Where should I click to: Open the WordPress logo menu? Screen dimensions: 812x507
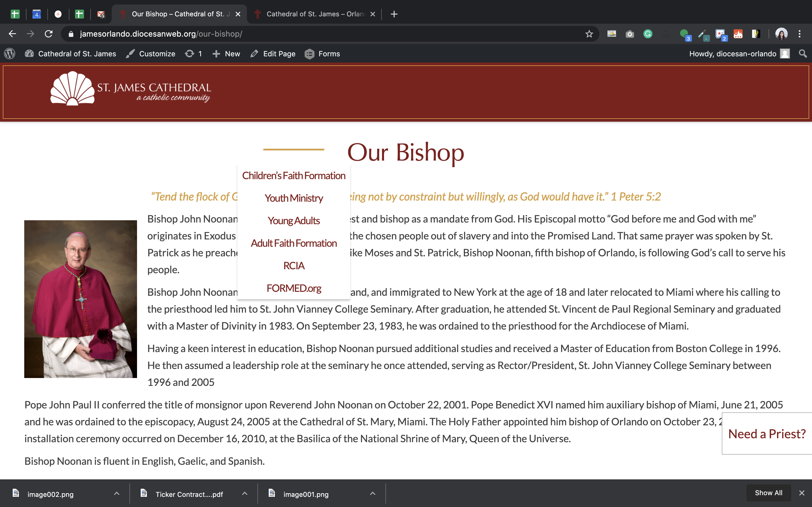click(x=10, y=54)
